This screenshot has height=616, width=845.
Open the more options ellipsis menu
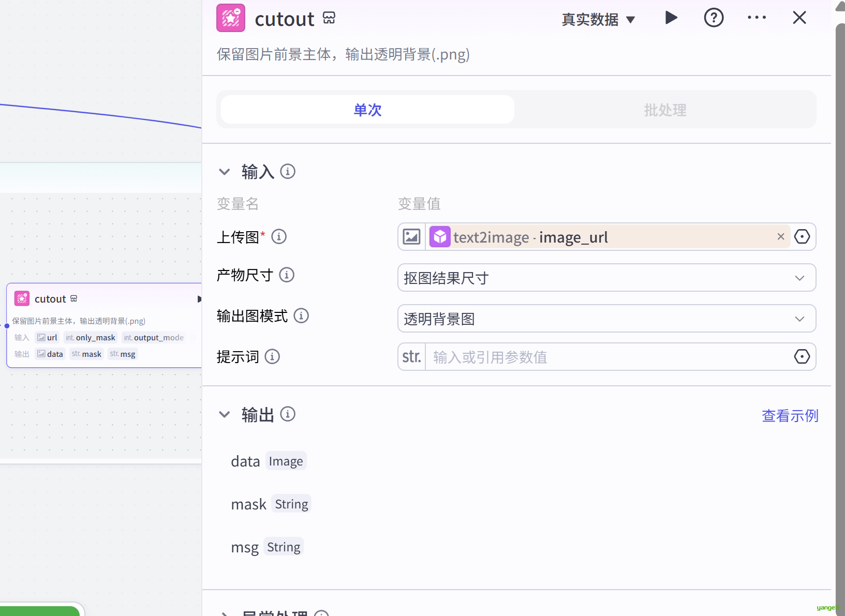tap(757, 18)
